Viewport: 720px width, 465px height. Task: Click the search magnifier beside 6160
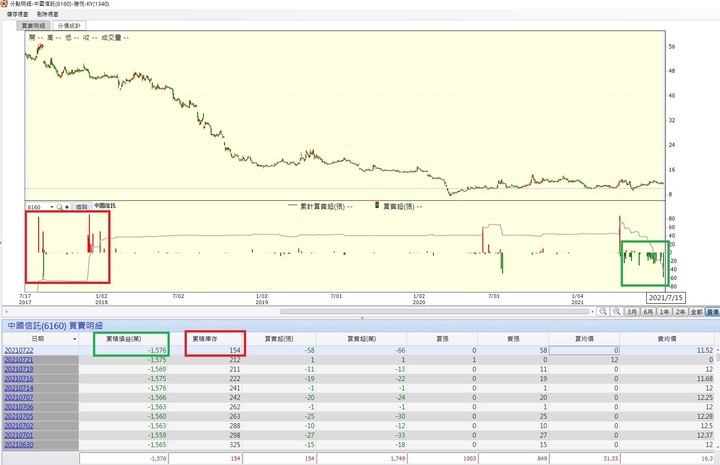[x=59, y=207]
